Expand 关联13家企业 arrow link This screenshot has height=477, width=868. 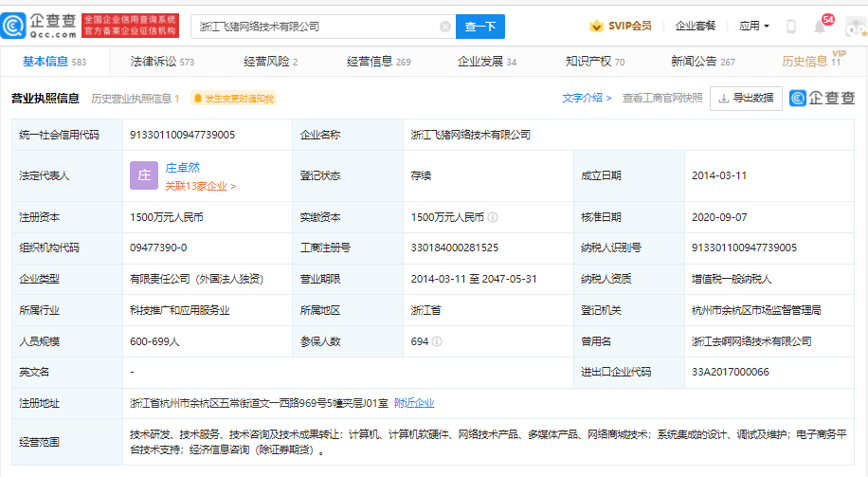pyautogui.click(x=200, y=186)
